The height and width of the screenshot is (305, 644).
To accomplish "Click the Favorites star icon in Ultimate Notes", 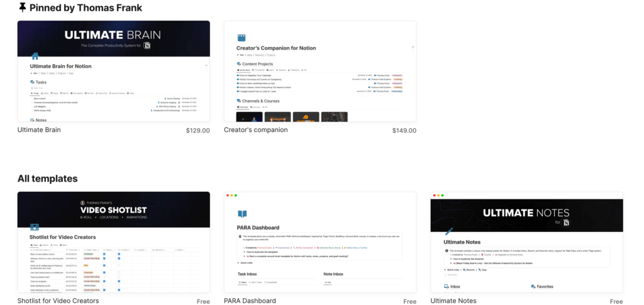I will tap(533, 287).
